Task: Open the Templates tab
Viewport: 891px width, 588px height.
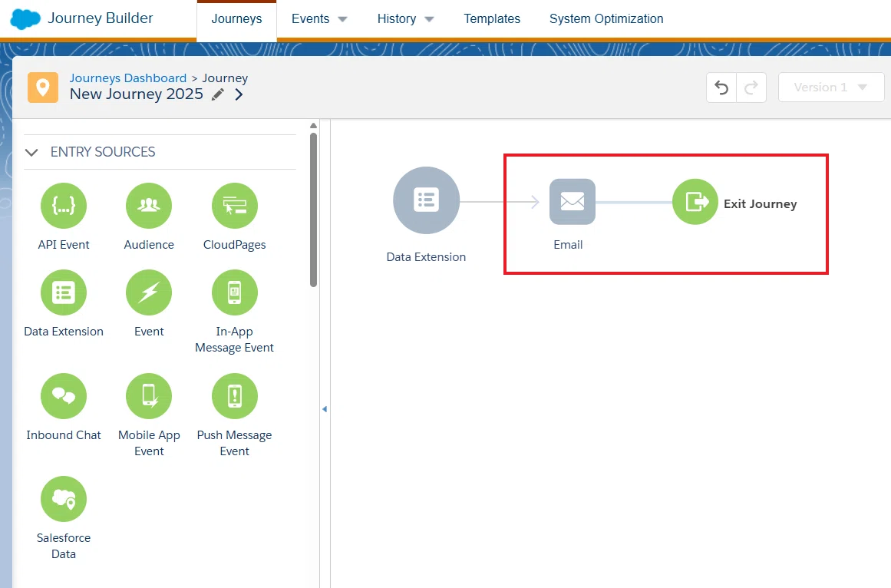Action: point(492,18)
